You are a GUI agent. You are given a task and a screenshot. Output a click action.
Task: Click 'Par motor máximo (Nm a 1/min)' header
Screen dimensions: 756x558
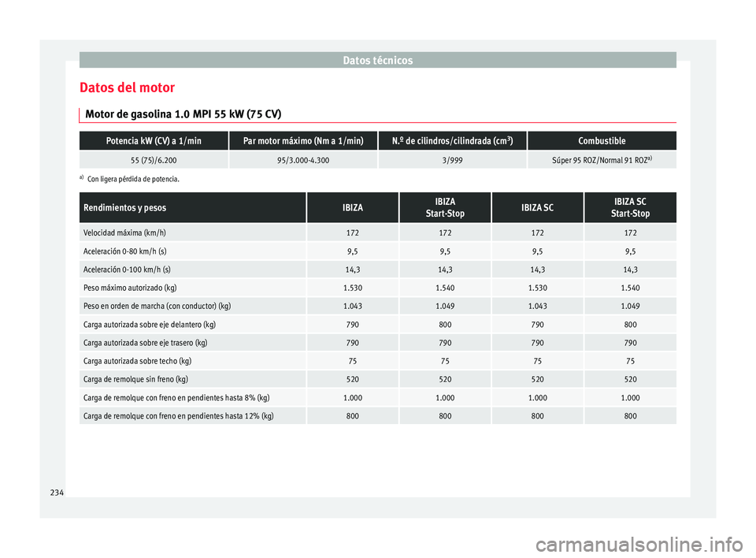click(303, 141)
